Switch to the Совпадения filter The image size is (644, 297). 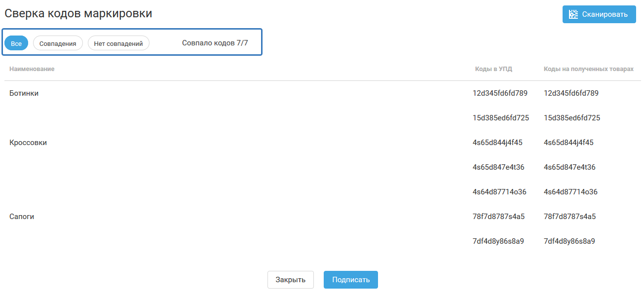point(58,43)
